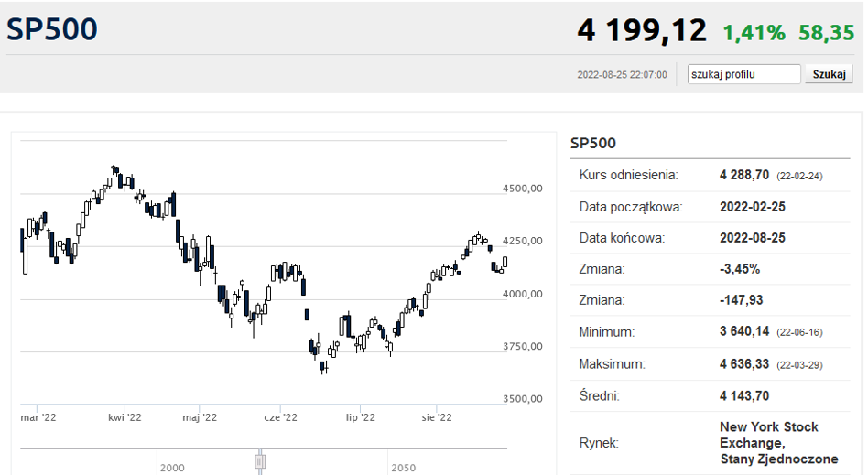
Task: Click the 3750,00 y-axis label
Action: point(522,347)
